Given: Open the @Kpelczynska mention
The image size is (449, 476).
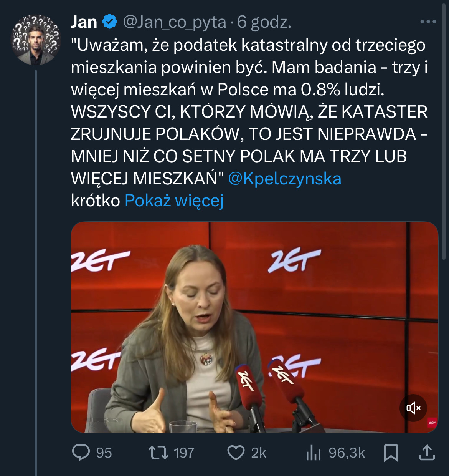Looking at the screenshot, I should 284,179.
